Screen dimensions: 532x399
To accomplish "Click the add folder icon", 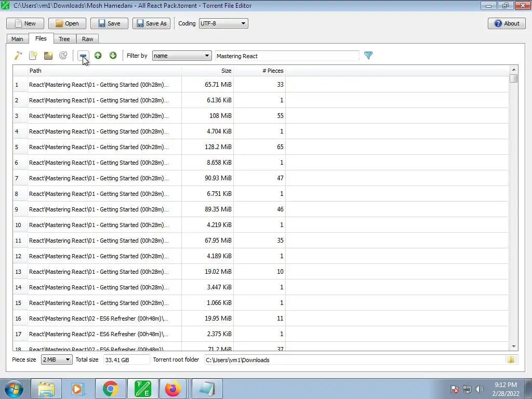I will (48, 55).
